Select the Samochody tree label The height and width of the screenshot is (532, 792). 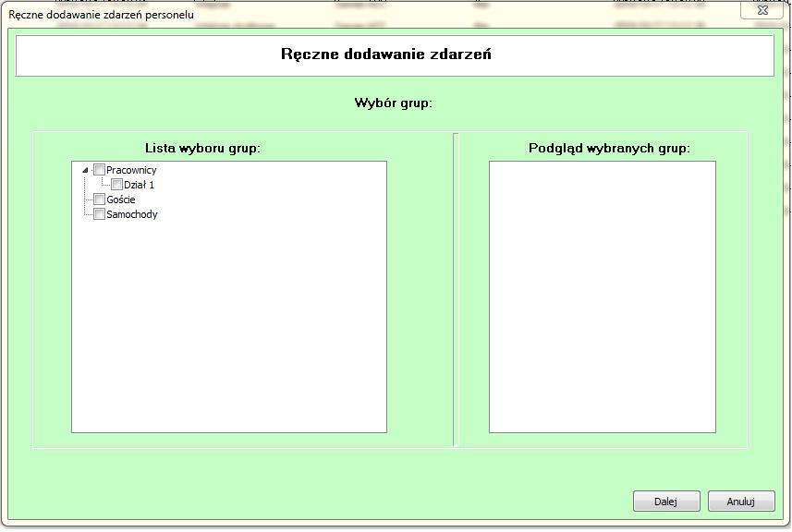132,214
